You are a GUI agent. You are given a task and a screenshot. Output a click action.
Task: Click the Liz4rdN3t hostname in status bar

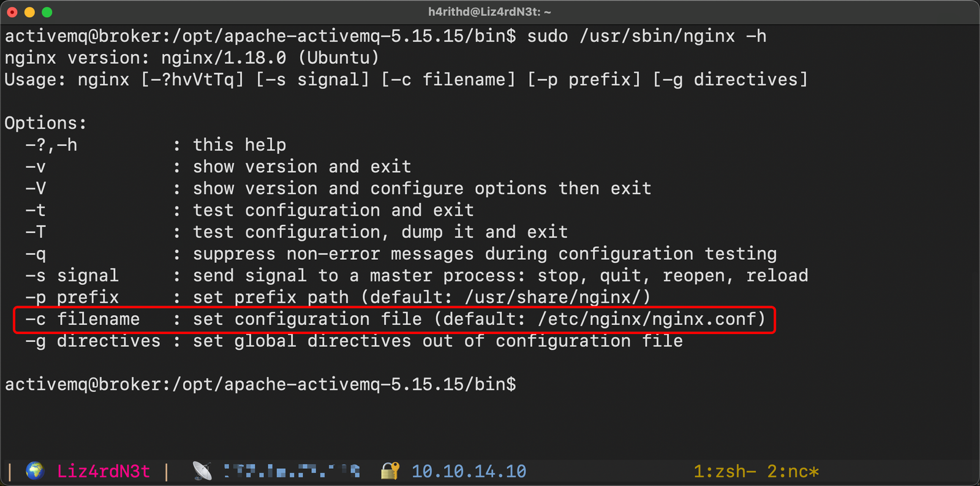click(x=103, y=471)
